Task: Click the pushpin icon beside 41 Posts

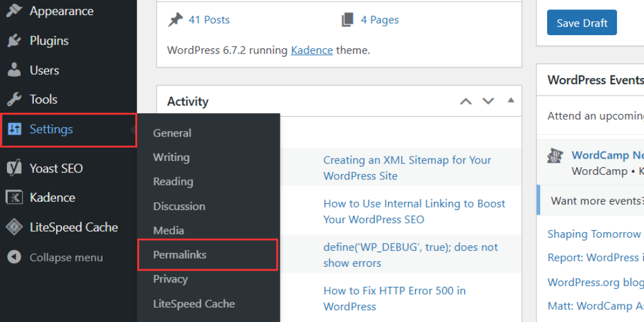Action: pyautogui.click(x=175, y=19)
